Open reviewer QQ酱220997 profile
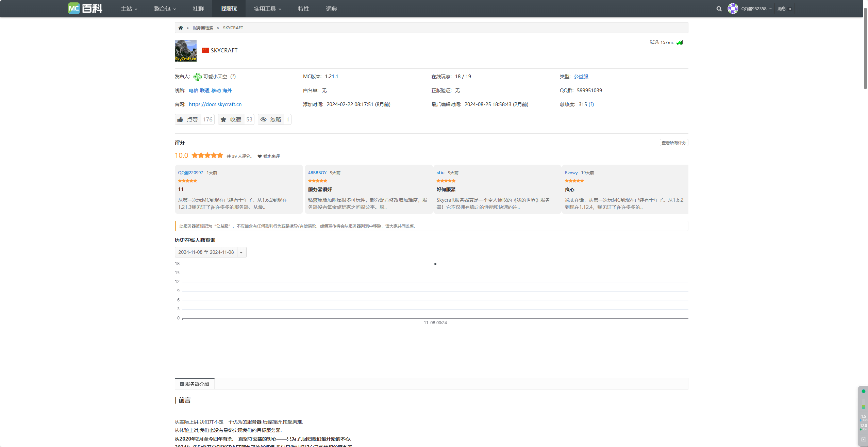Viewport: 868px width, 447px height. 190,173
